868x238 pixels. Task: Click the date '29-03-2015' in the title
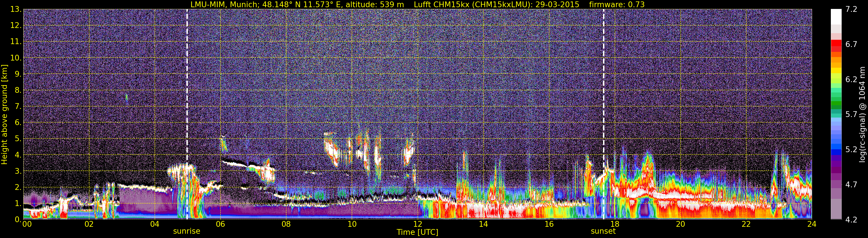[560, 4]
